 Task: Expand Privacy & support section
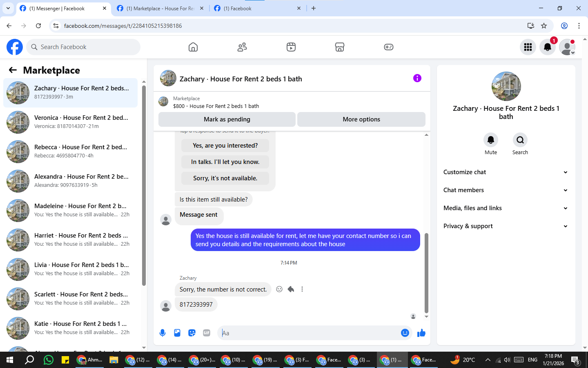(x=506, y=226)
